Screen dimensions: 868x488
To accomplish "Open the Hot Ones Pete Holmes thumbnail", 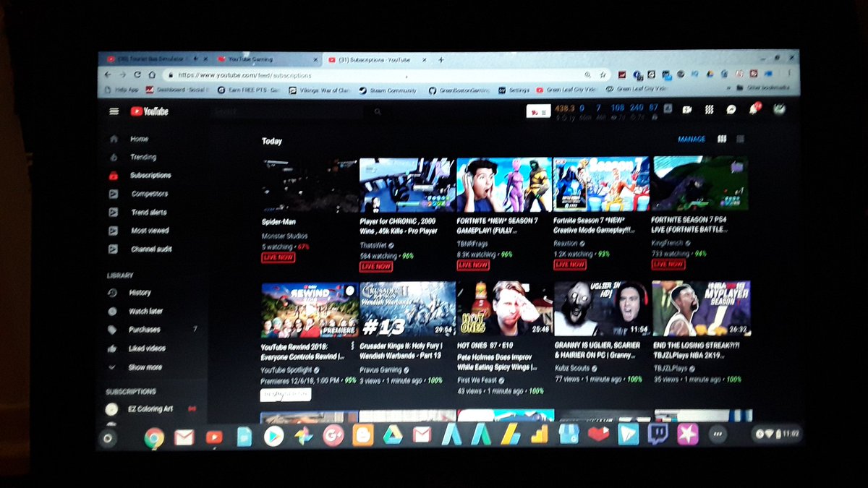I will click(x=505, y=309).
